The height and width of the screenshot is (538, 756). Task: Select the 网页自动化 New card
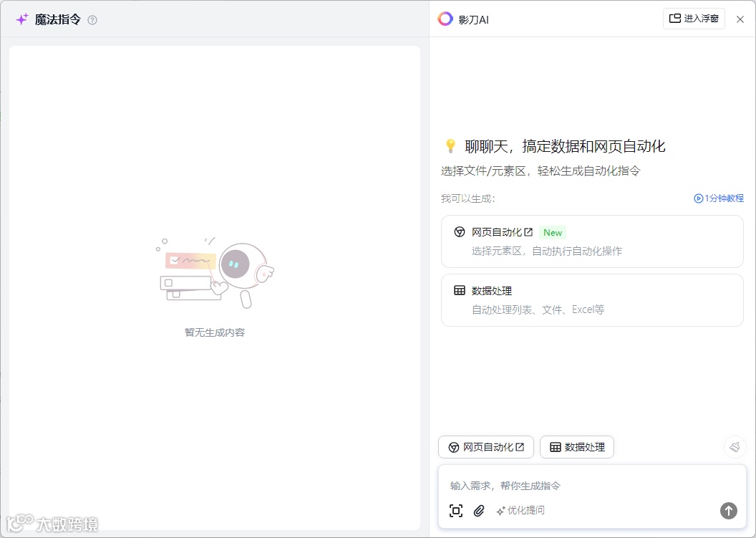[592, 241]
